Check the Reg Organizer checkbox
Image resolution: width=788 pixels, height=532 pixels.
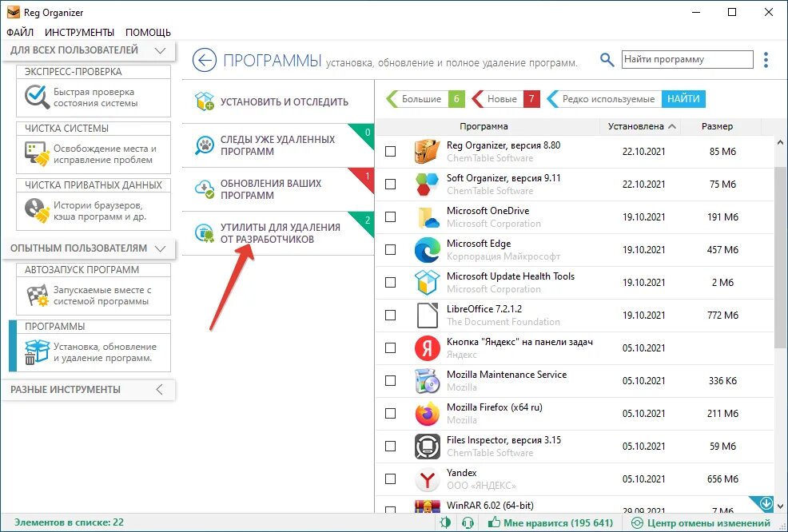(x=391, y=151)
